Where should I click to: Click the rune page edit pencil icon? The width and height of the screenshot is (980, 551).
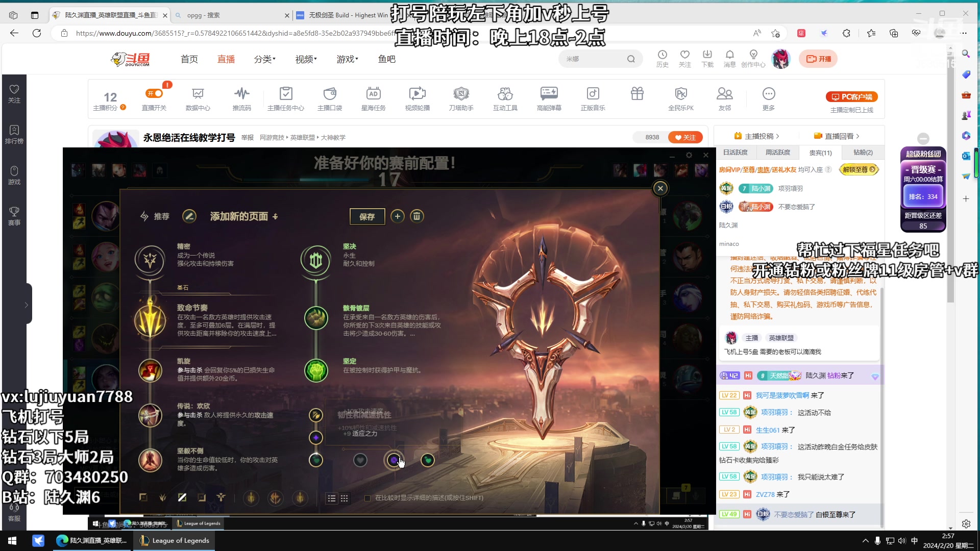click(x=189, y=216)
